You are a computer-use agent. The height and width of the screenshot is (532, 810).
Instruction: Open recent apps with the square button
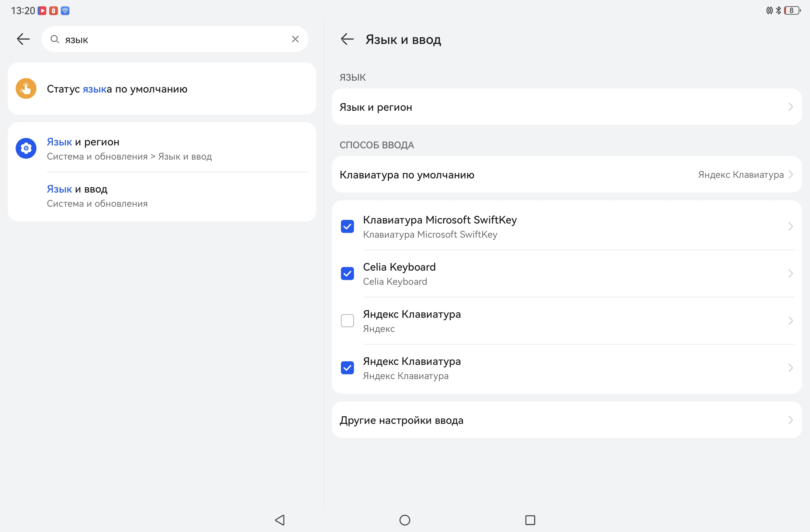[x=530, y=520]
